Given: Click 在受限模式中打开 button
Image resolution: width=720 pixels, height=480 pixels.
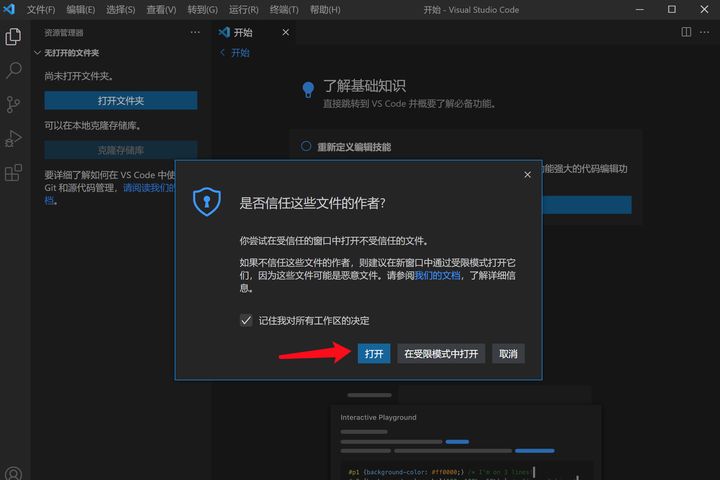Looking at the screenshot, I should pos(441,353).
